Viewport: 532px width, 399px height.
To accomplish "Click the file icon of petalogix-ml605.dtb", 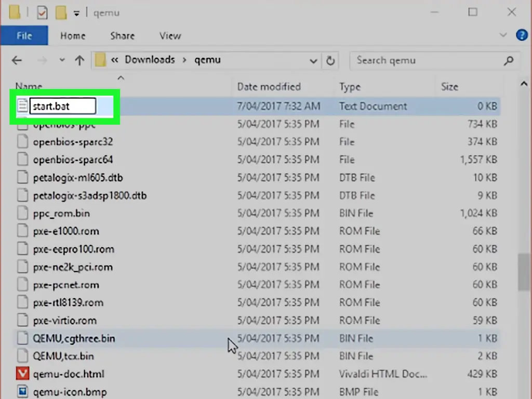I will point(22,178).
